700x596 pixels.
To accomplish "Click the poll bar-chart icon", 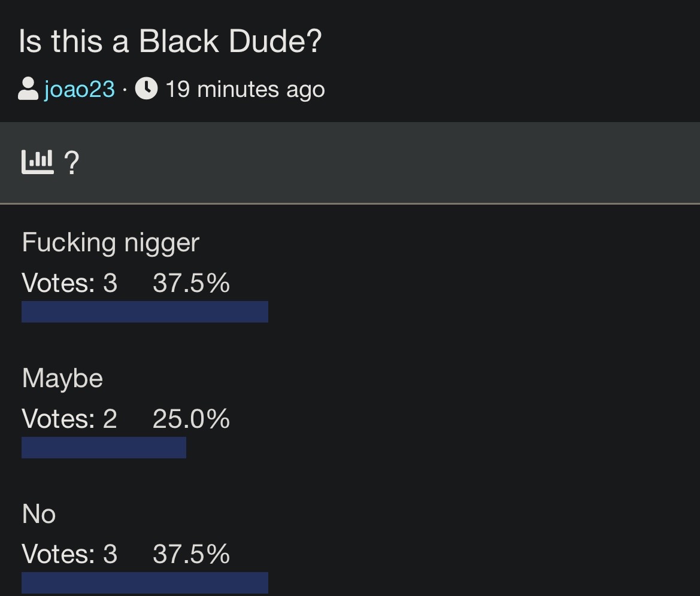I will [37, 161].
